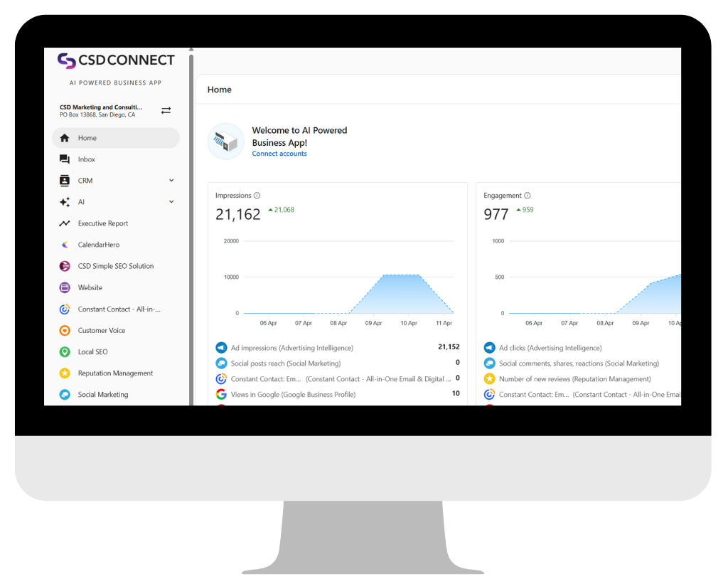The height and width of the screenshot is (579, 728).
Task: Click the Home icon in sidebar
Action: coord(65,138)
